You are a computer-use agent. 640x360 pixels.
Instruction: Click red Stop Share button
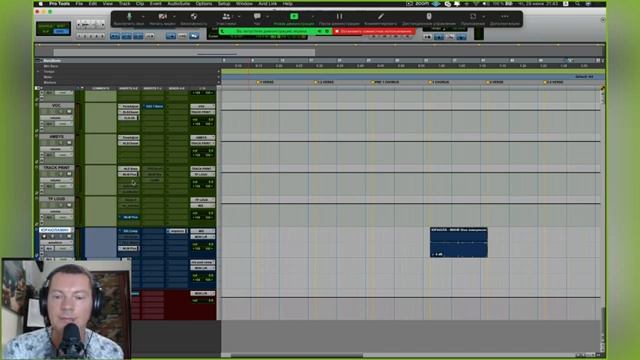(374, 31)
